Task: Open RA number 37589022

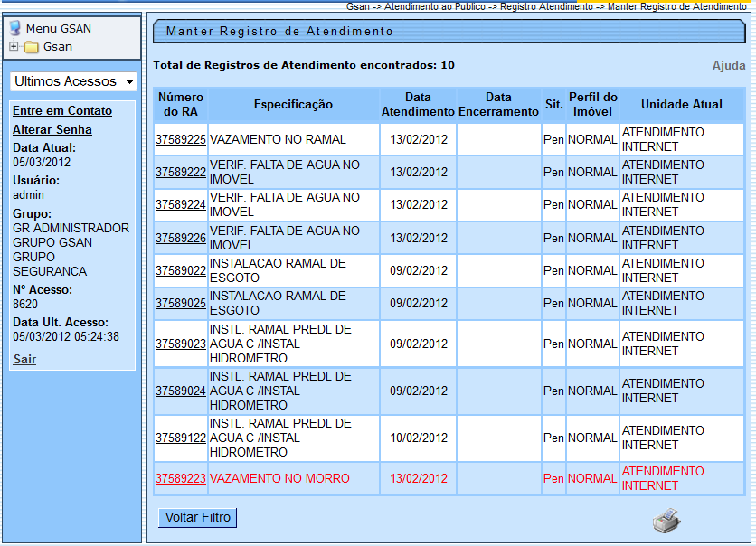Action: (x=181, y=270)
